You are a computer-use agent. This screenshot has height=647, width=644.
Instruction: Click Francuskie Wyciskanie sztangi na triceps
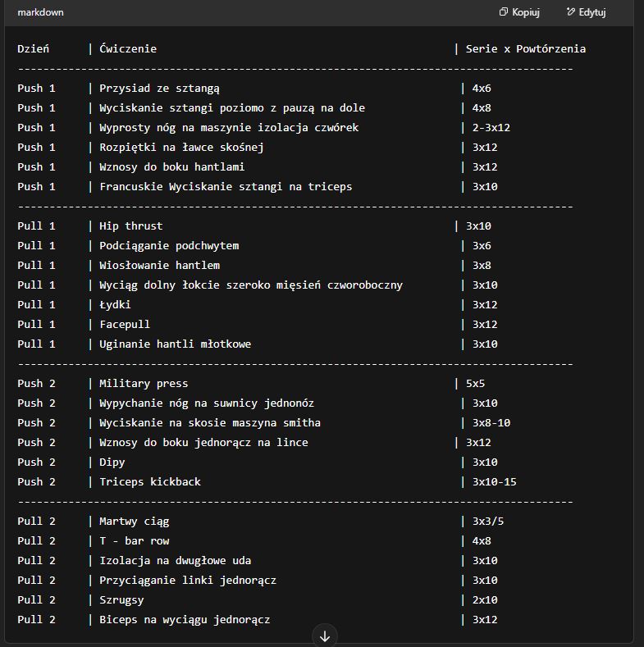click(x=226, y=186)
